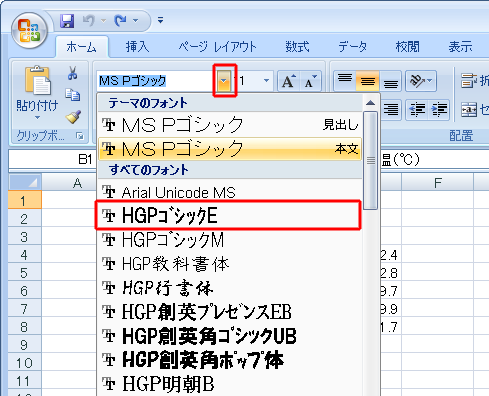Click font list scroll up arrow
The image size is (489, 396).
coord(370,103)
